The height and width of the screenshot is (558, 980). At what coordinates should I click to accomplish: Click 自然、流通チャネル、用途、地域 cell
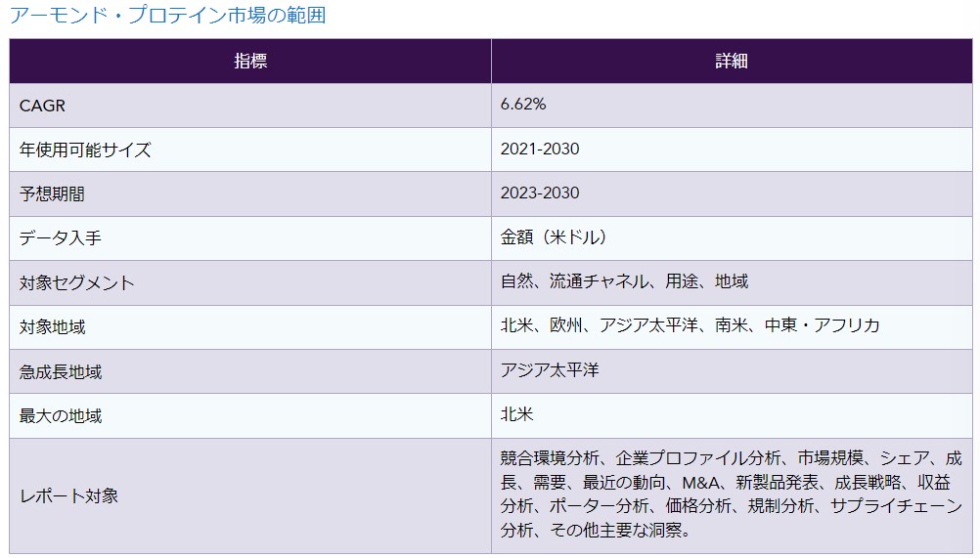732,282
